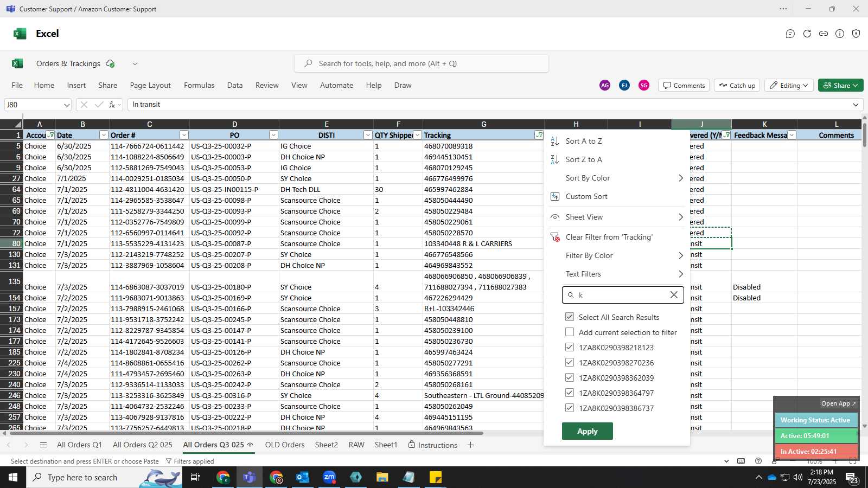This screenshot has height=488, width=868.
Task: Open the PO column filter dropdown
Action: point(273,135)
